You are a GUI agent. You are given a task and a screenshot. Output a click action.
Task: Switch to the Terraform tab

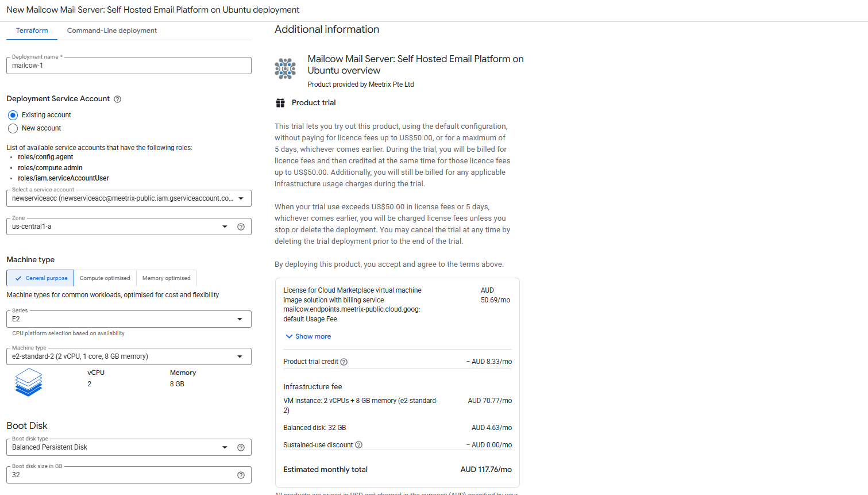tap(32, 30)
